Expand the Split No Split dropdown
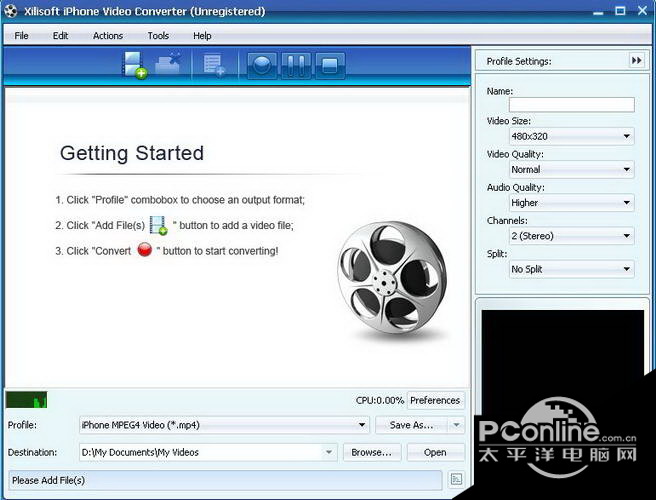The height and width of the screenshot is (500, 656). 571,269
